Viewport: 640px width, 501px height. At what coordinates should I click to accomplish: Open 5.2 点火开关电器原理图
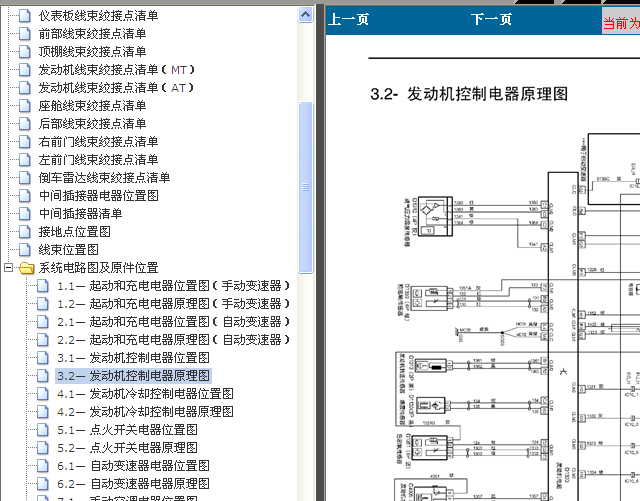coord(127,448)
